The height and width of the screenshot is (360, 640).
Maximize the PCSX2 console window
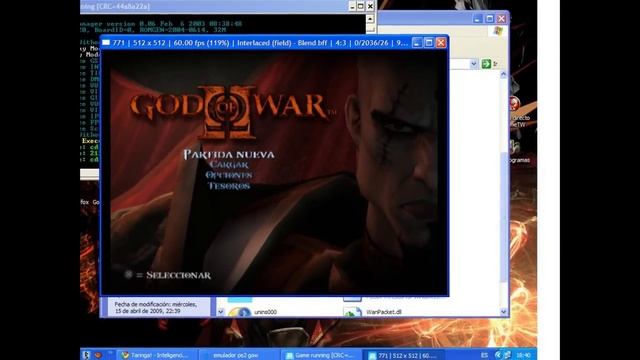pyautogui.click(x=361, y=6)
